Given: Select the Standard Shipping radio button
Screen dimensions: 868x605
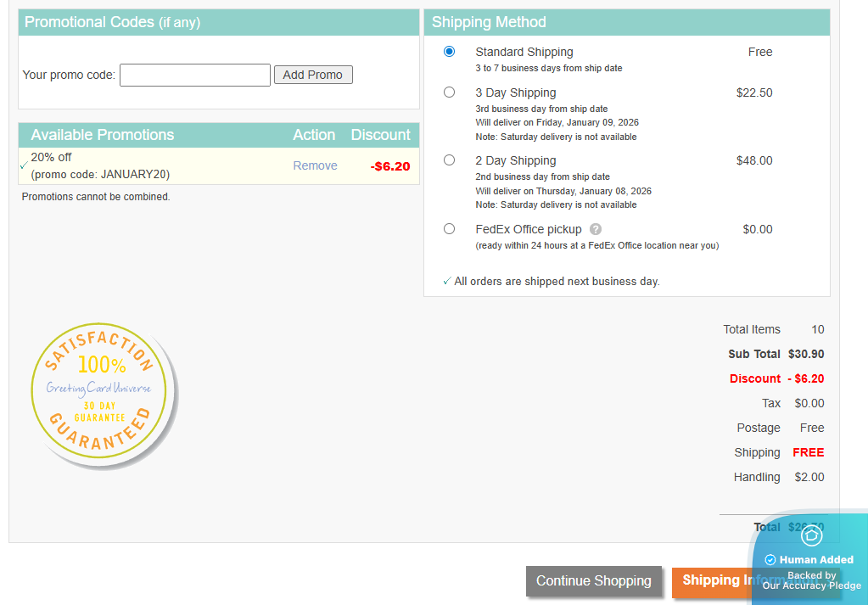Looking at the screenshot, I should point(449,52).
